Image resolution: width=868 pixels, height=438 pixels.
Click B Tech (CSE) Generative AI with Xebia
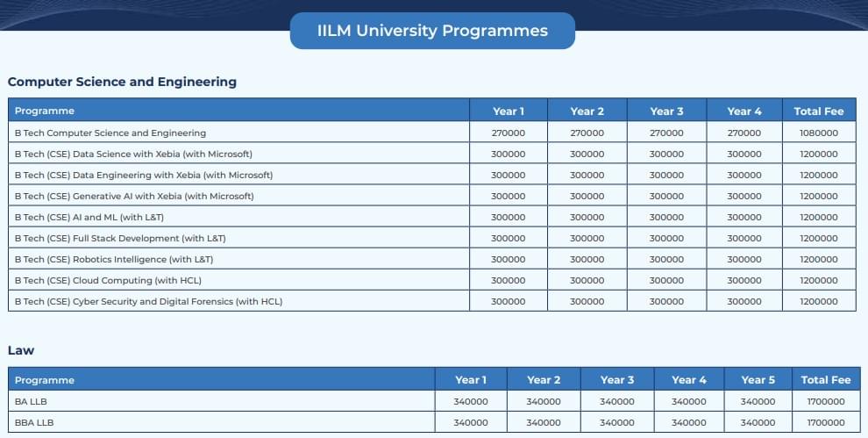click(134, 197)
